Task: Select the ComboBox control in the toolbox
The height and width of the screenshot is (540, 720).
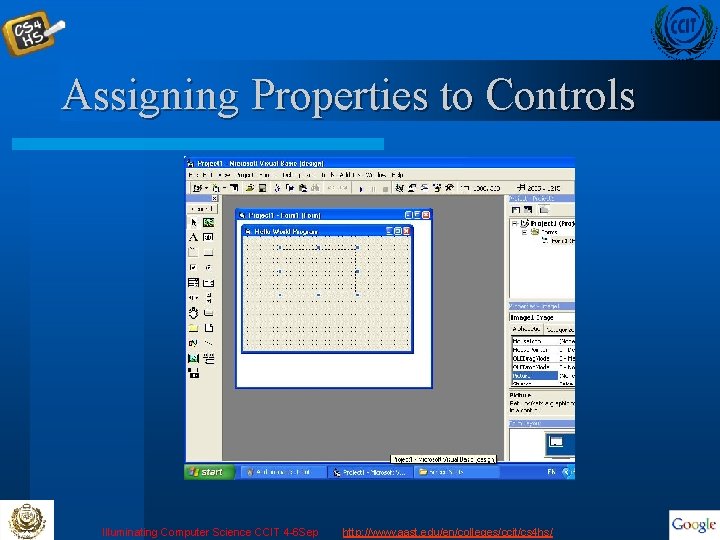Action: click(x=193, y=282)
